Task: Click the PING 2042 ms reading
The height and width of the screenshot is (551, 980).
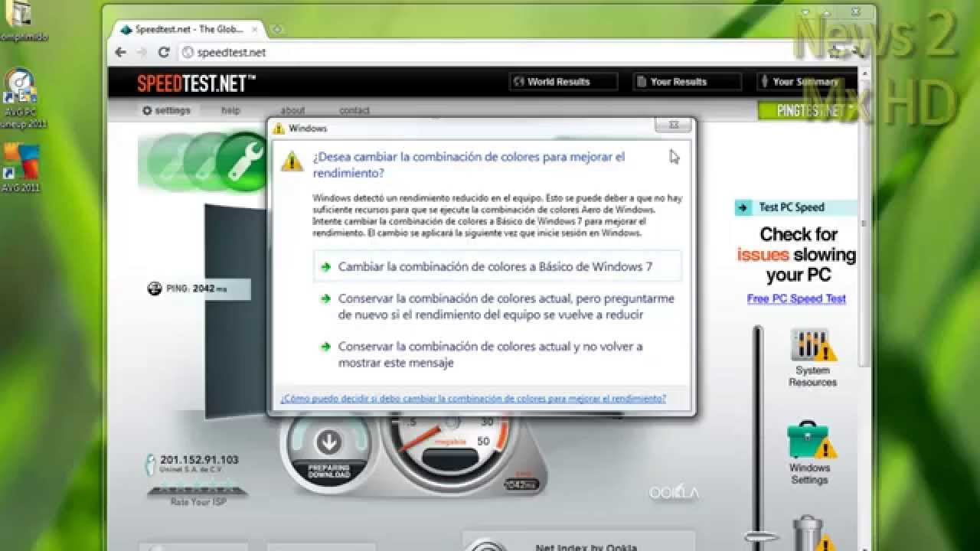Action: tap(198, 289)
